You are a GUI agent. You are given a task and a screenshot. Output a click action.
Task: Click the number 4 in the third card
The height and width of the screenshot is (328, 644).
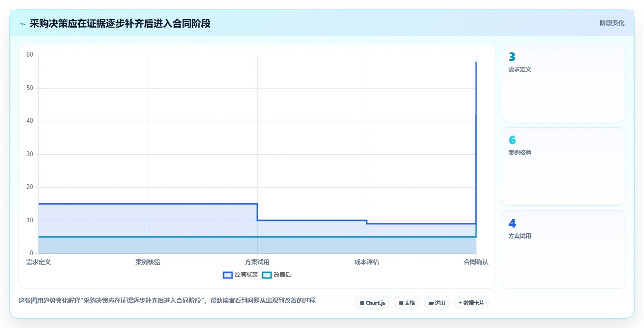tap(512, 224)
